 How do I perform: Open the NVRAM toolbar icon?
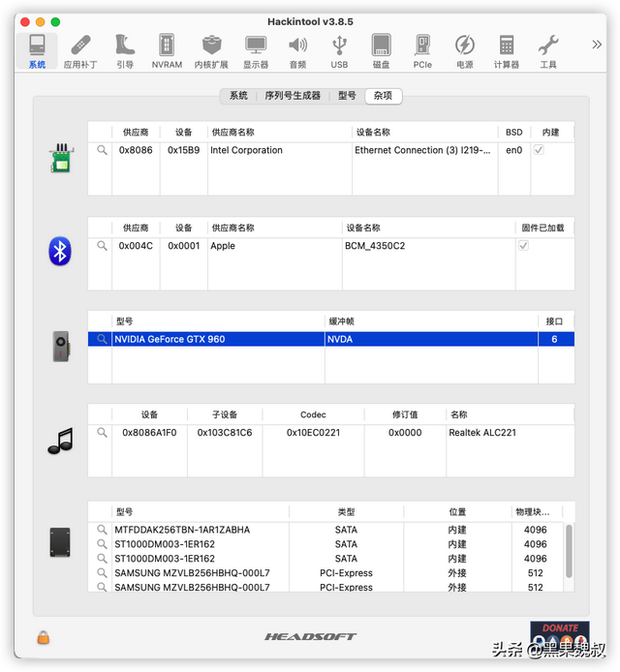pos(167,51)
